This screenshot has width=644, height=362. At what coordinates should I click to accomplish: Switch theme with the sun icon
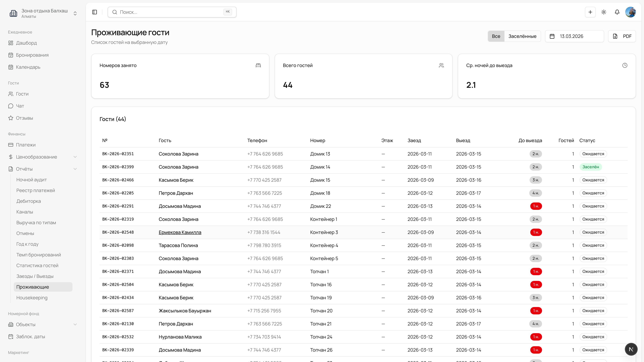tap(604, 12)
